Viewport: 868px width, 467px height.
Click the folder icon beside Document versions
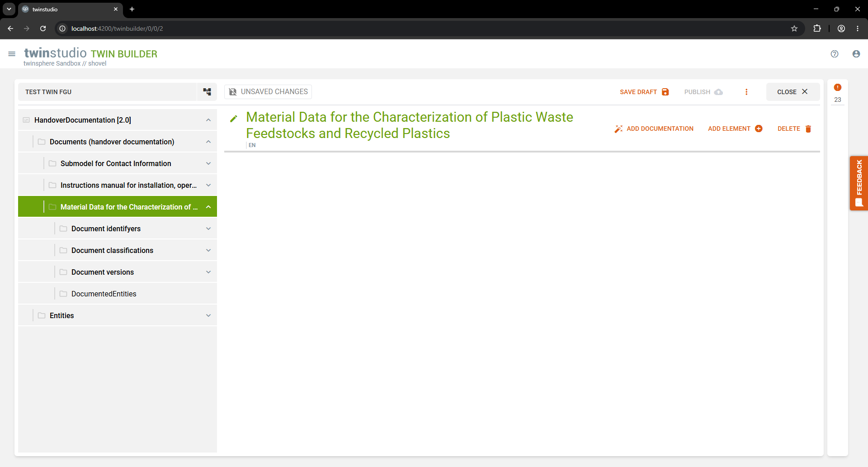pyautogui.click(x=63, y=272)
